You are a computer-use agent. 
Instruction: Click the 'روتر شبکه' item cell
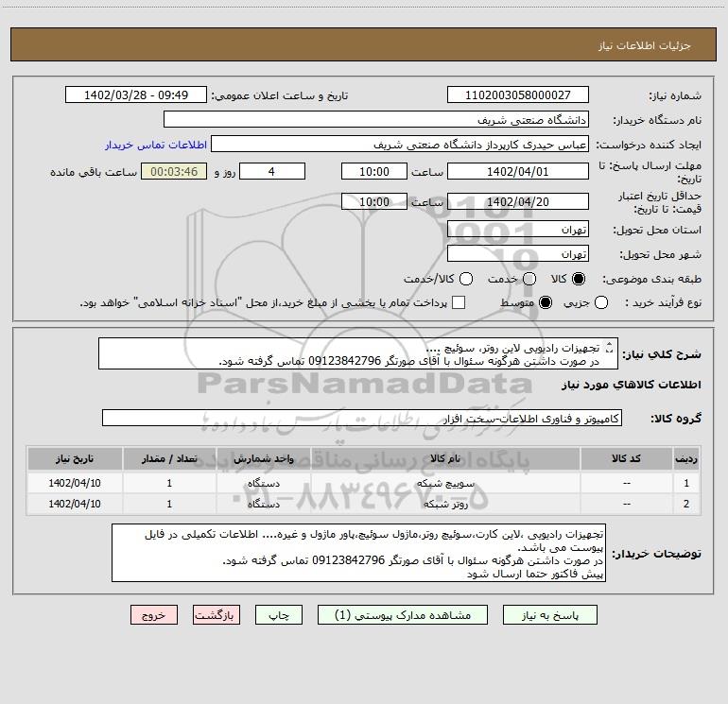pos(445,504)
